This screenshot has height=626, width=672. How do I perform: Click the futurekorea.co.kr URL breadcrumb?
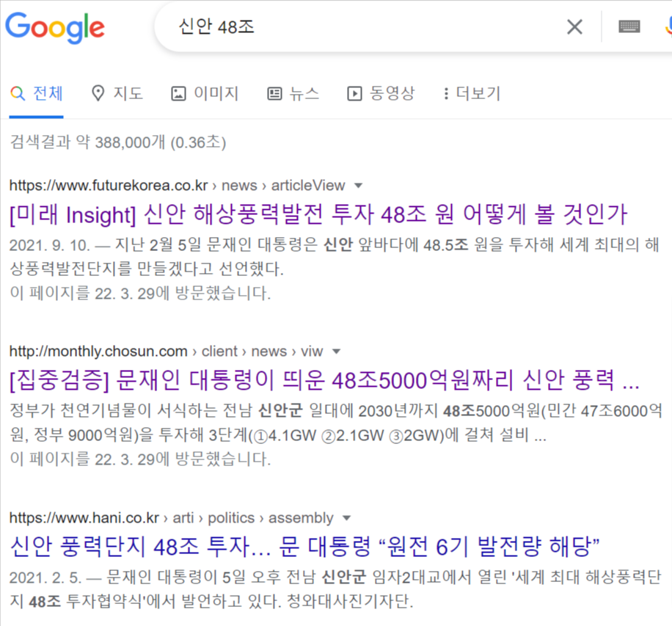[177, 185]
